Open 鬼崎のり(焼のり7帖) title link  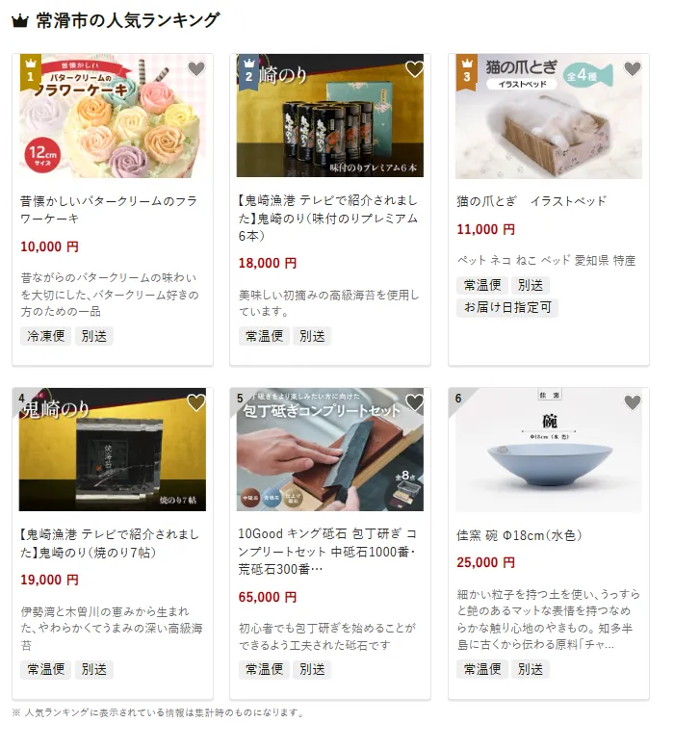[x=110, y=544]
